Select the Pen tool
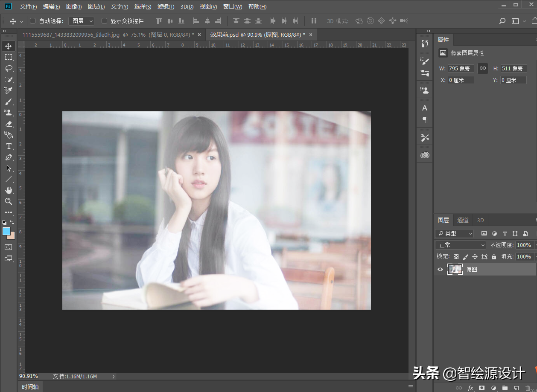The height and width of the screenshot is (392, 537). (9, 157)
